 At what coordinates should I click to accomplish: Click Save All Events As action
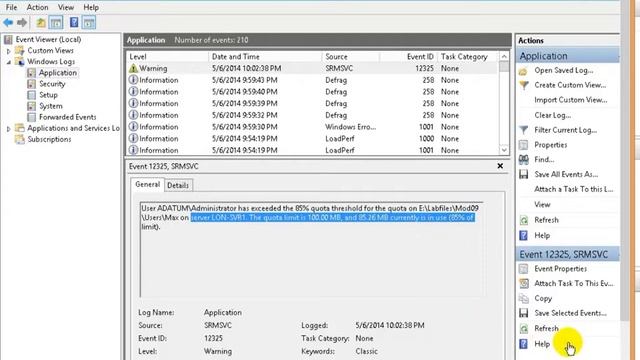point(566,174)
